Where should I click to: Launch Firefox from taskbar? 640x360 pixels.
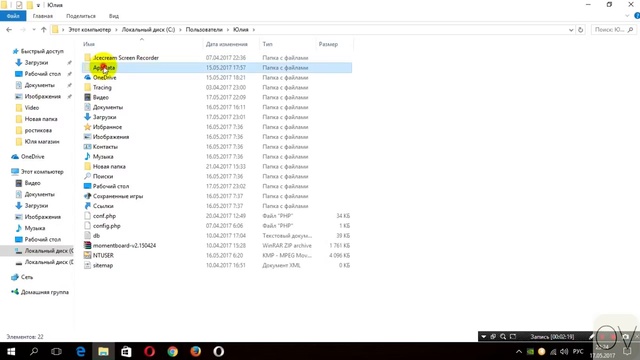(x=196, y=351)
